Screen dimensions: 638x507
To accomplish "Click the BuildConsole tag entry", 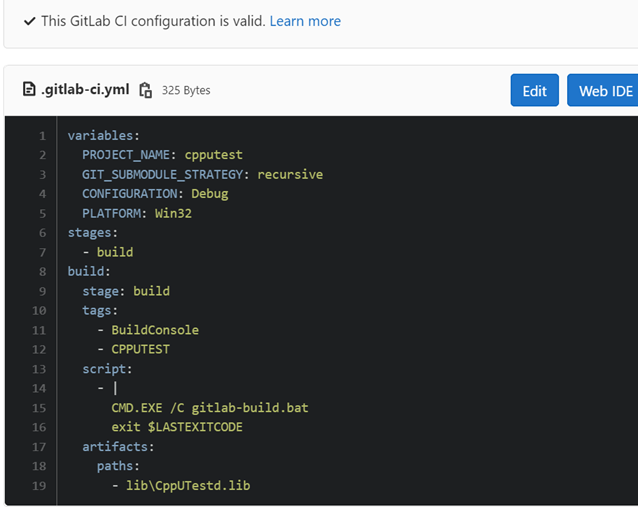I will point(155,330).
